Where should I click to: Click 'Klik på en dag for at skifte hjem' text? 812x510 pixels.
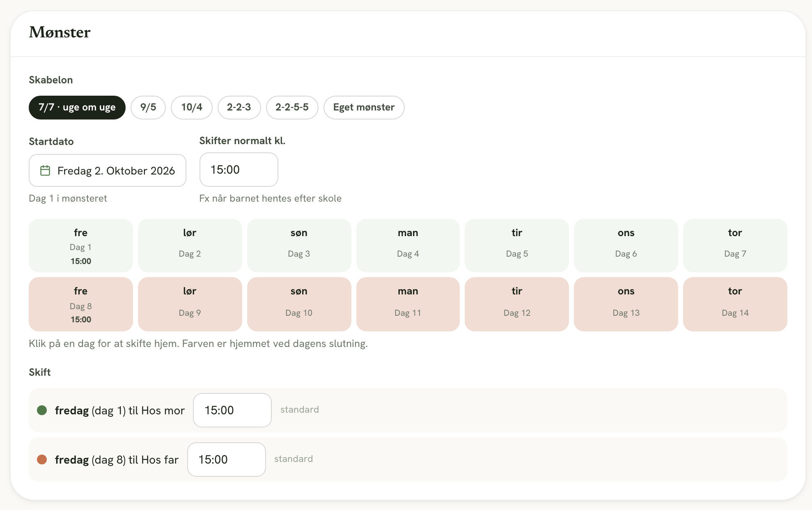pos(198,344)
